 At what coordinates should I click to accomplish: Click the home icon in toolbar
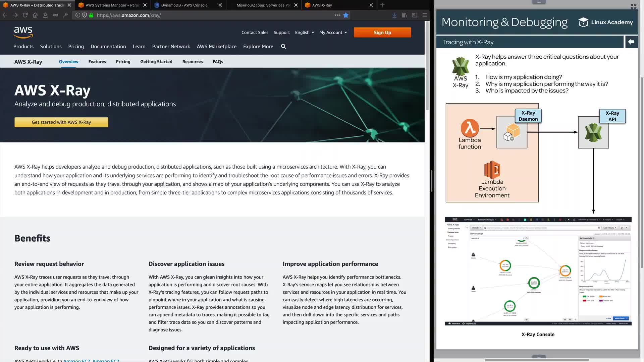pyautogui.click(x=35, y=15)
